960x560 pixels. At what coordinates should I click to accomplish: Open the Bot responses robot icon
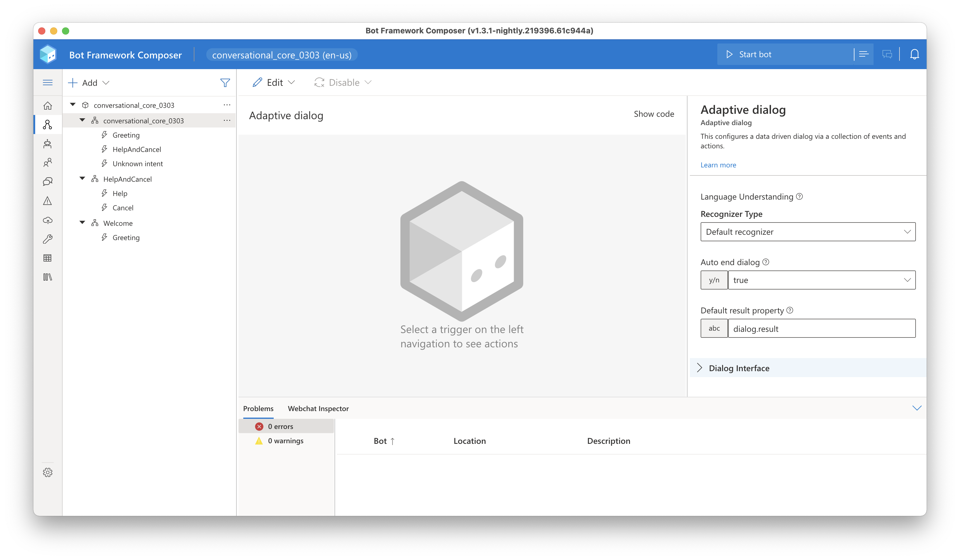(x=48, y=144)
